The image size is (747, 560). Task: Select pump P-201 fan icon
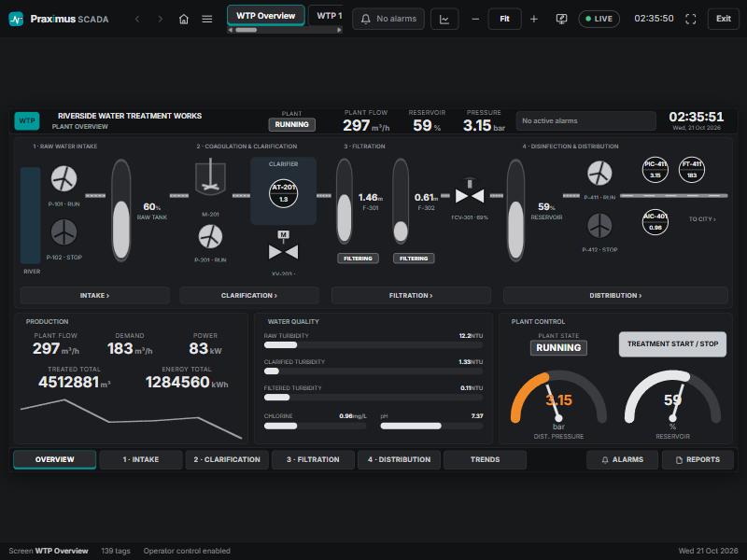pyautogui.click(x=210, y=237)
